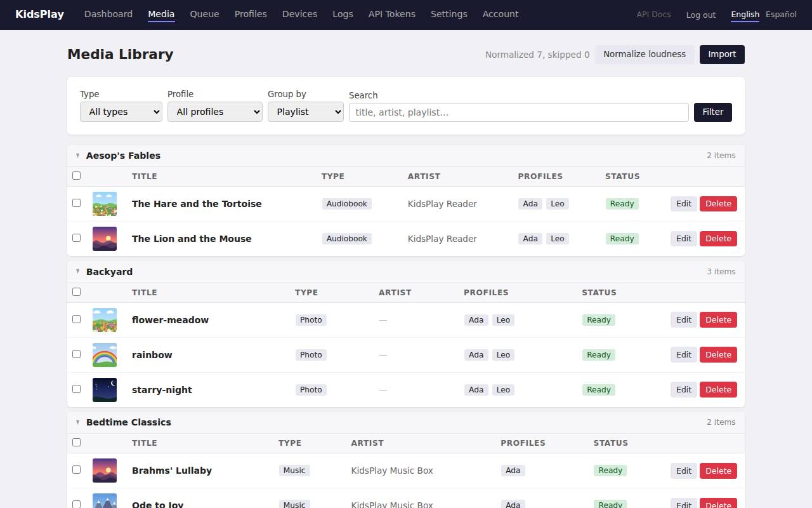Open API Tokens page
The image size is (812, 508).
392,14
